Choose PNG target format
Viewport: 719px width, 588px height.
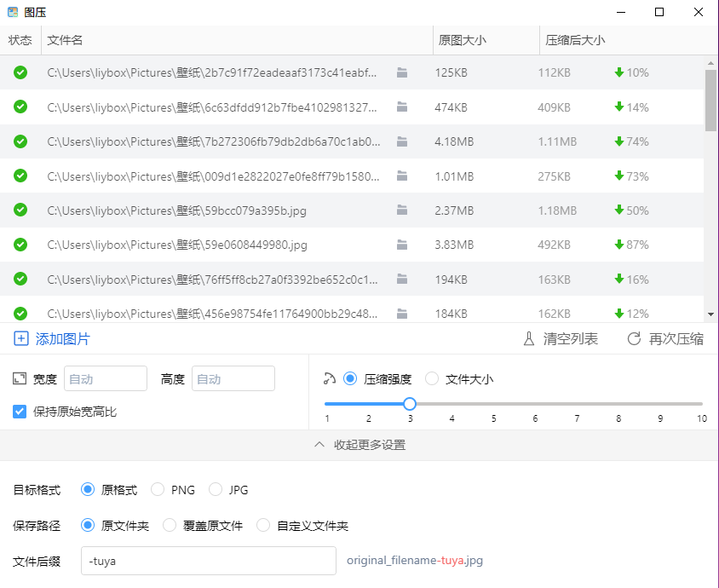pyautogui.click(x=158, y=489)
